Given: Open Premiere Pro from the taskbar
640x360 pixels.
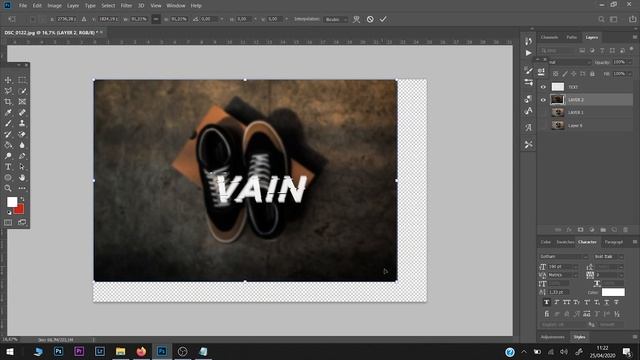Looking at the screenshot, I should (79, 351).
